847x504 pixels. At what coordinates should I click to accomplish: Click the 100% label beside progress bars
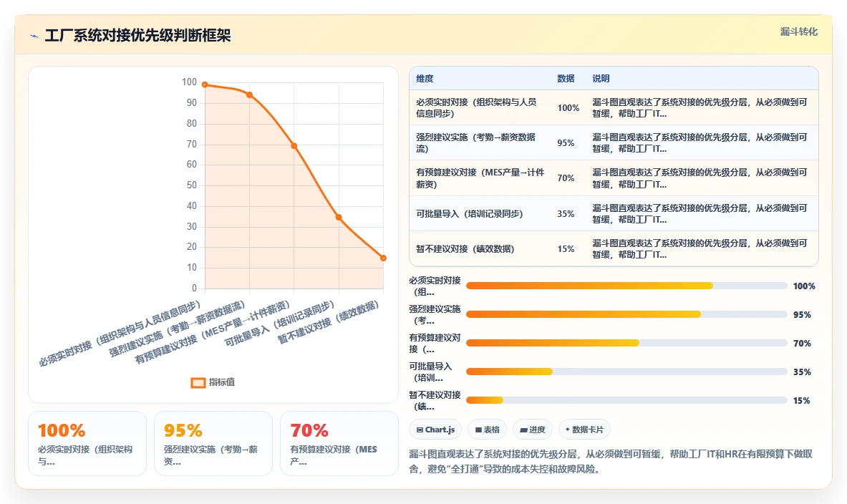pos(804,286)
